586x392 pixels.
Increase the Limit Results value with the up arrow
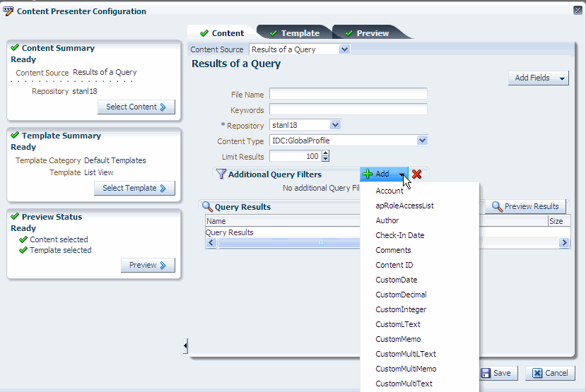pyautogui.click(x=325, y=153)
